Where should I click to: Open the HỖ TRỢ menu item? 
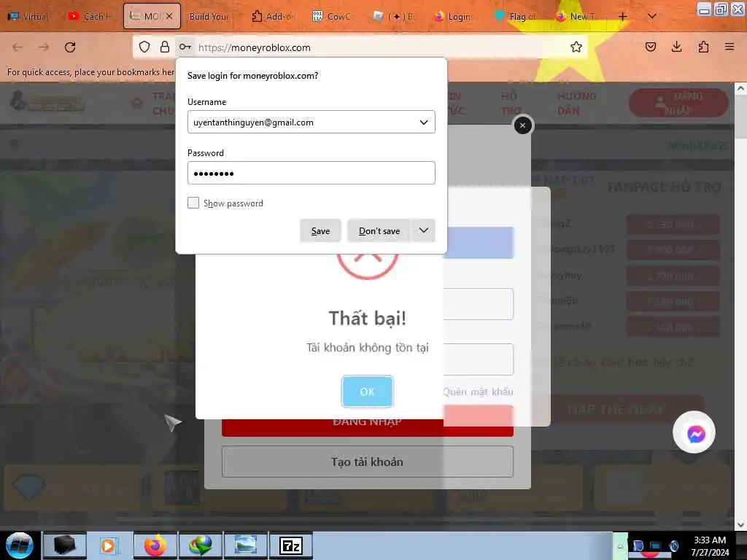(x=511, y=104)
